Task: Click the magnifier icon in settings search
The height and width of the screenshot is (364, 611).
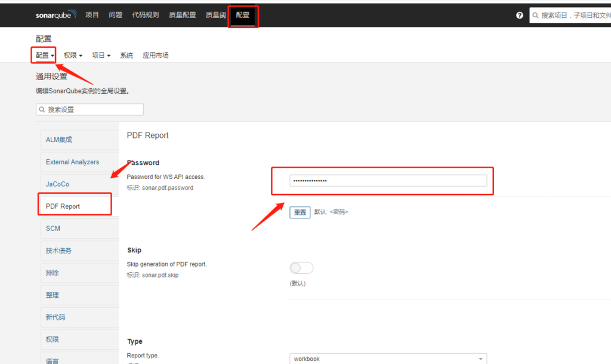Action: pyautogui.click(x=42, y=110)
